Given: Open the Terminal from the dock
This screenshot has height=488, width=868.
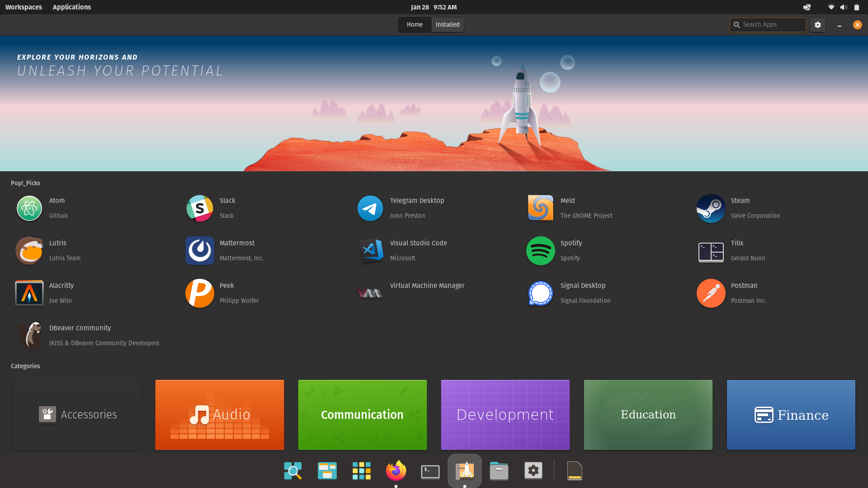Looking at the screenshot, I should 430,471.
